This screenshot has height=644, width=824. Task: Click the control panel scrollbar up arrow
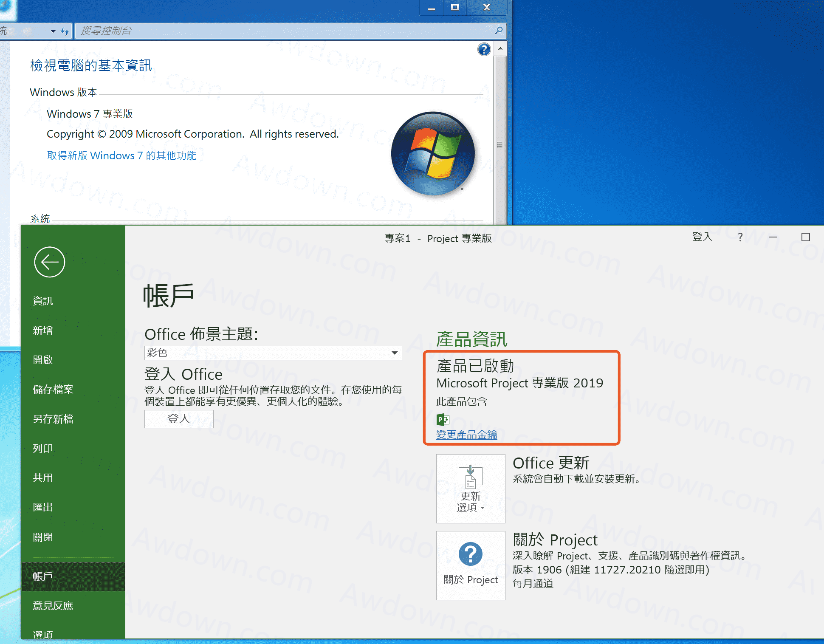500,48
